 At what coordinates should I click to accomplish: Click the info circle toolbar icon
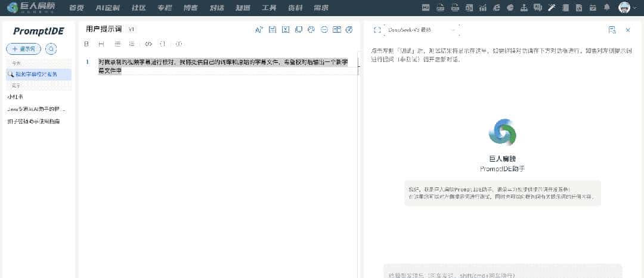(179, 44)
